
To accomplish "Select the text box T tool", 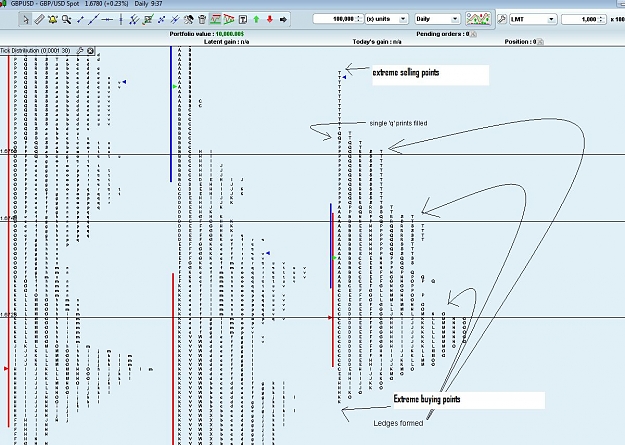I will (x=243, y=19).
